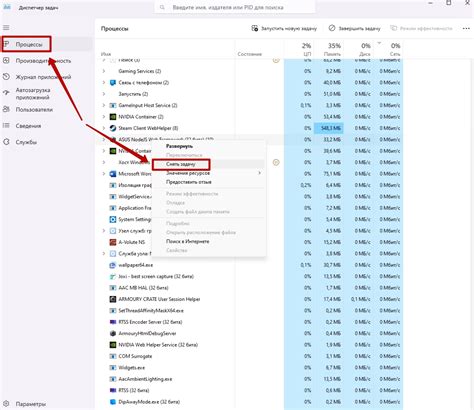Click the 548,3 МБ memory cell for Steam
This screenshot has height=410, width=474.
click(329, 128)
